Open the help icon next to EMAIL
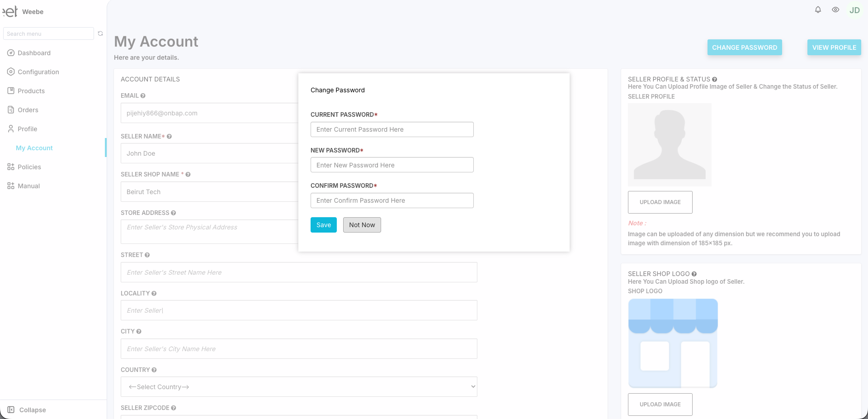Screen dimensions: 868x419 point(142,95)
